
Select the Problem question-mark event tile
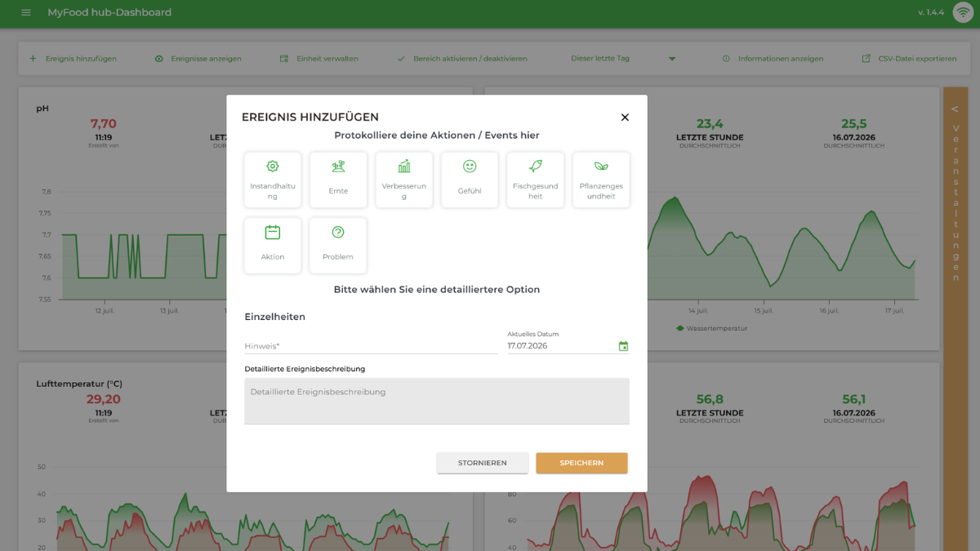tap(338, 245)
